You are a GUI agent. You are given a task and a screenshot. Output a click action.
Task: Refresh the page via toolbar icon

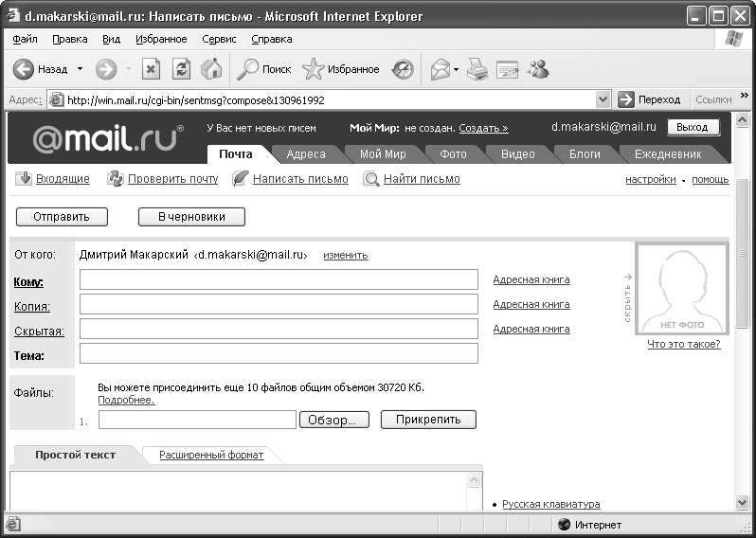[x=181, y=69]
